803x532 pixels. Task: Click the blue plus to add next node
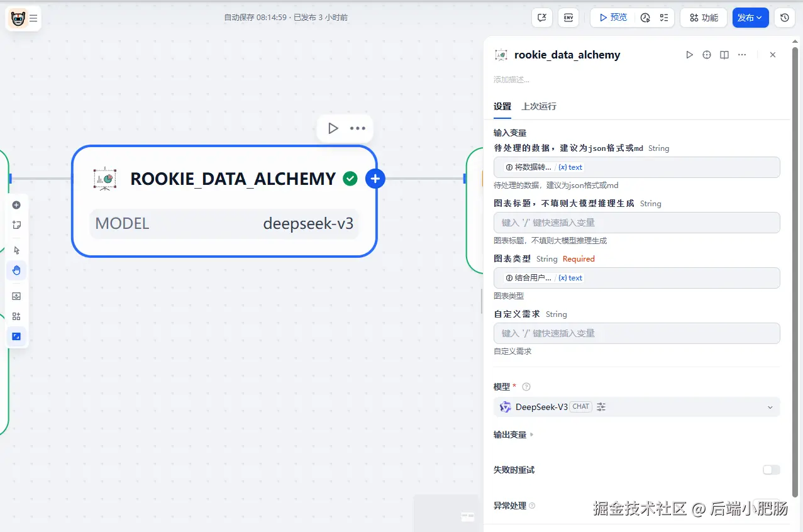click(x=375, y=179)
